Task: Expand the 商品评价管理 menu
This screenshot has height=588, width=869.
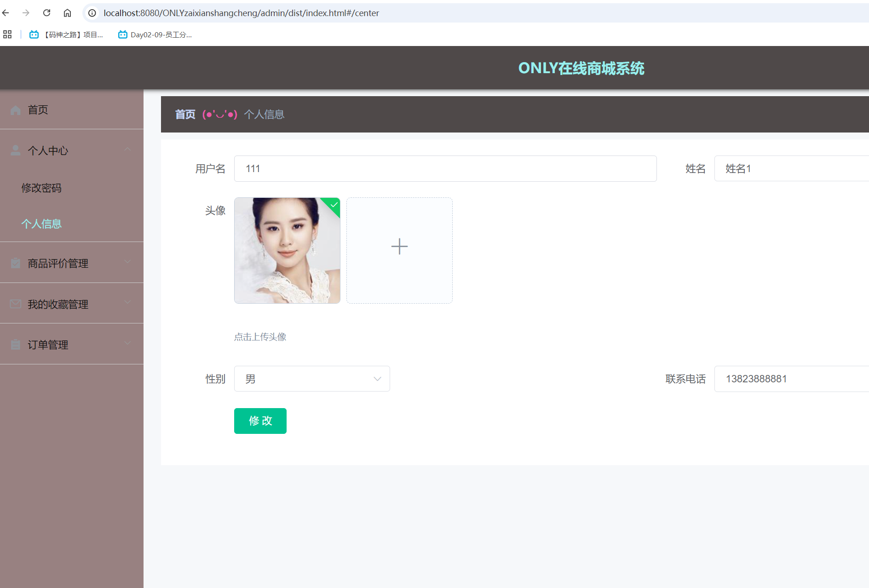Action: 72,263
